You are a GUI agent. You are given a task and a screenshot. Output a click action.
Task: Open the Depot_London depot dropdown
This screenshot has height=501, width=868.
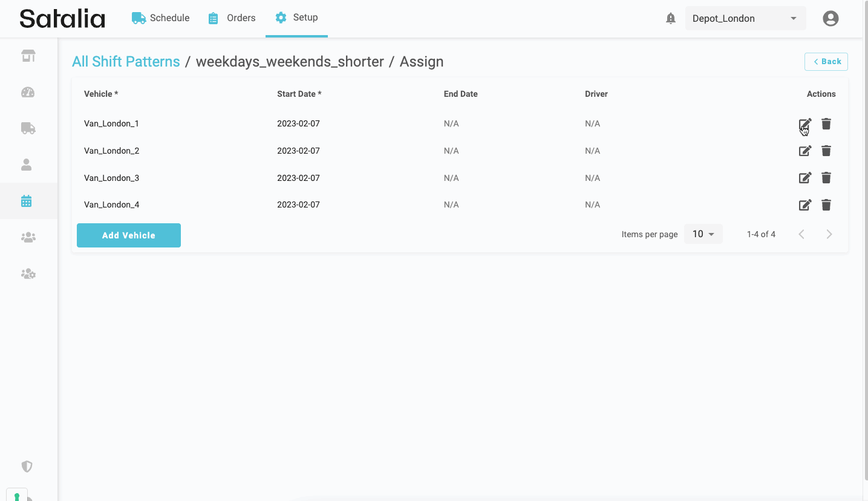point(745,19)
